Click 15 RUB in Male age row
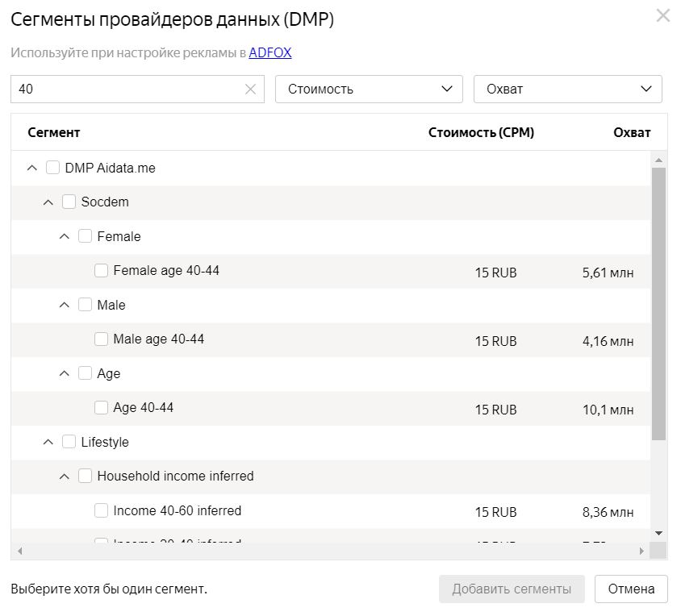Image resolution: width=681 pixels, height=616 pixels. (x=496, y=341)
